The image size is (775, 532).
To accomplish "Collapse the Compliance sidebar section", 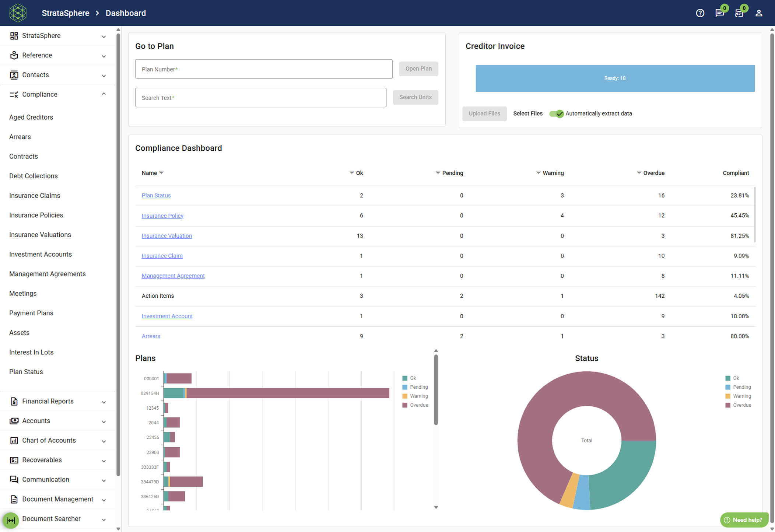I will pyautogui.click(x=104, y=94).
